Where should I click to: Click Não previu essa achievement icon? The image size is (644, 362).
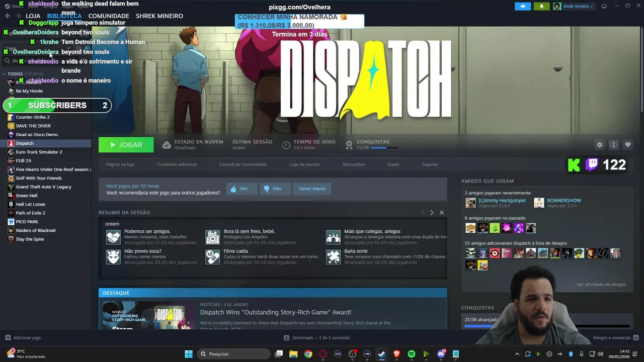point(113,256)
